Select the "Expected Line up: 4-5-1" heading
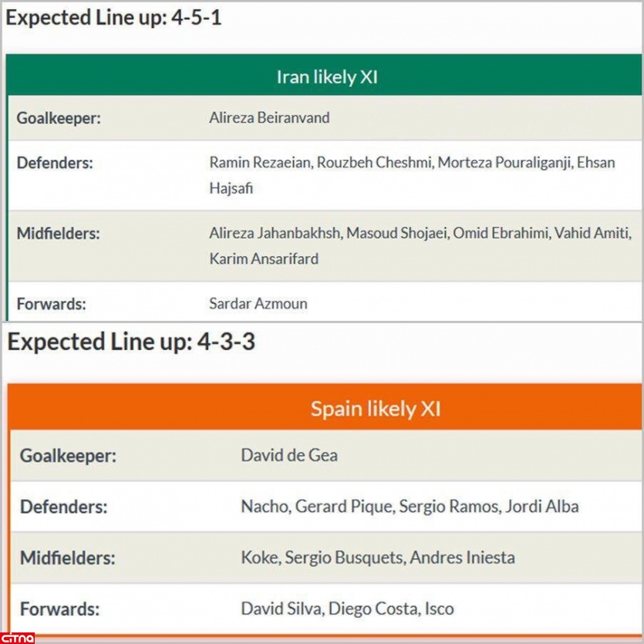 113,18
